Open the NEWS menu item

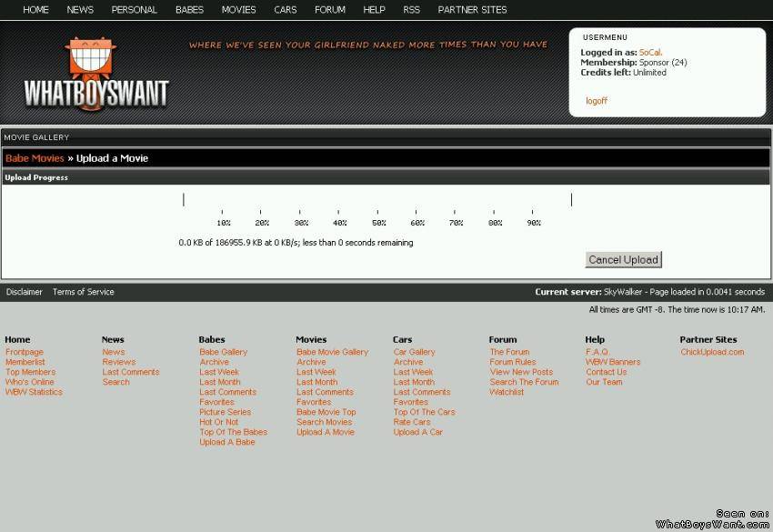80,10
